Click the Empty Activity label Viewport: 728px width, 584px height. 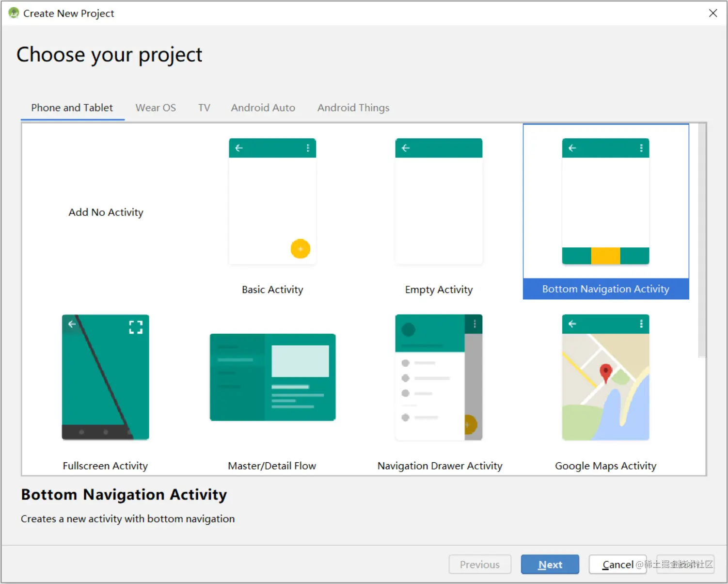439,290
